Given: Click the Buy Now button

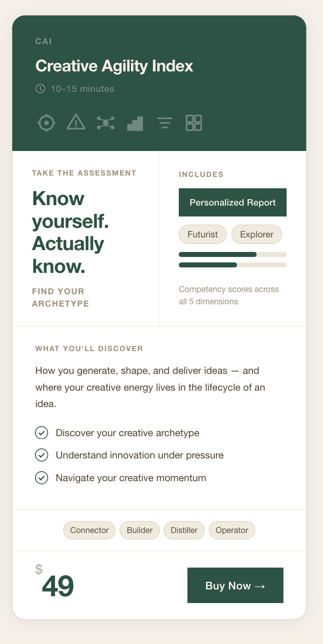Looking at the screenshot, I should coord(235,585).
